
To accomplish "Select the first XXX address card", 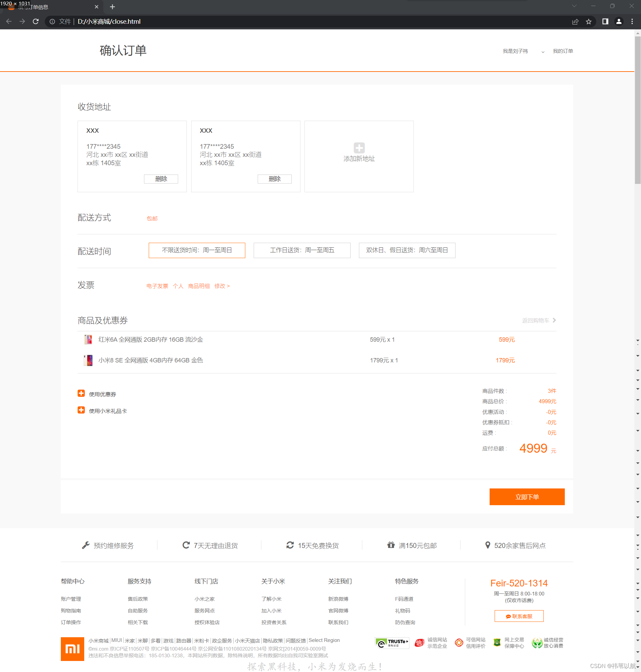I will (132, 156).
